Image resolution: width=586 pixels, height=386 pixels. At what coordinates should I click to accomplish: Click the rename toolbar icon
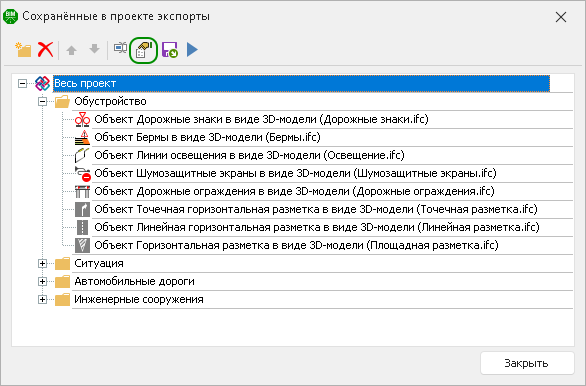tap(120, 49)
